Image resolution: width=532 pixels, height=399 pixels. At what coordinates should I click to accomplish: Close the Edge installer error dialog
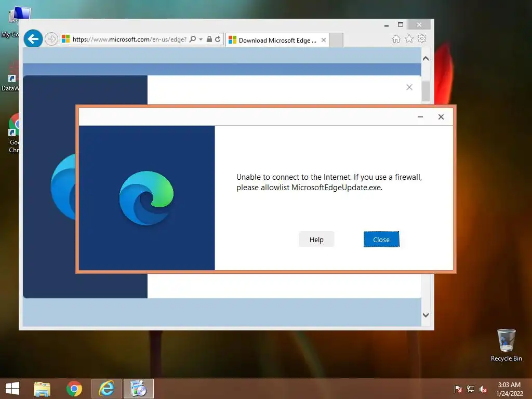click(381, 240)
